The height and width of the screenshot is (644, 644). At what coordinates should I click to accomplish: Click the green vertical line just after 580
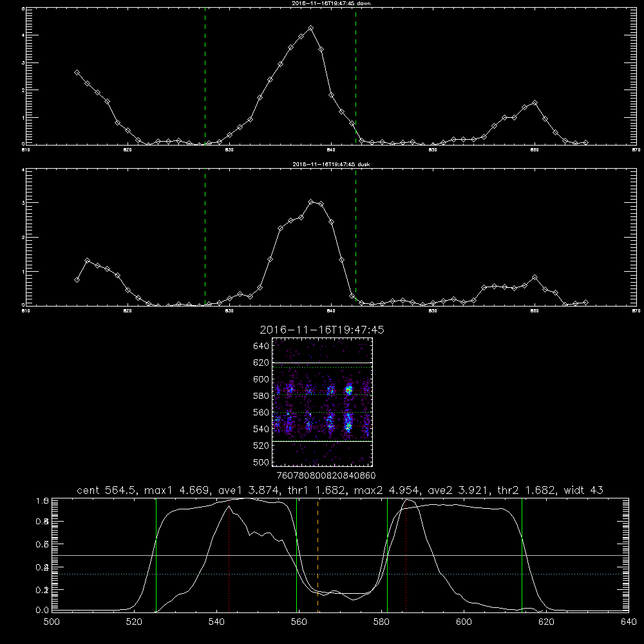click(387, 554)
